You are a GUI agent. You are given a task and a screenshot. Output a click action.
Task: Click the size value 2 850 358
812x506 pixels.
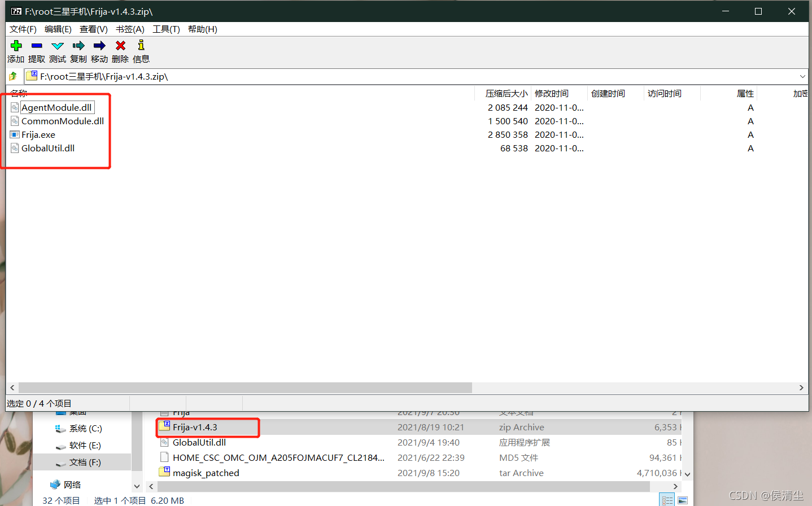(x=508, y=134)
